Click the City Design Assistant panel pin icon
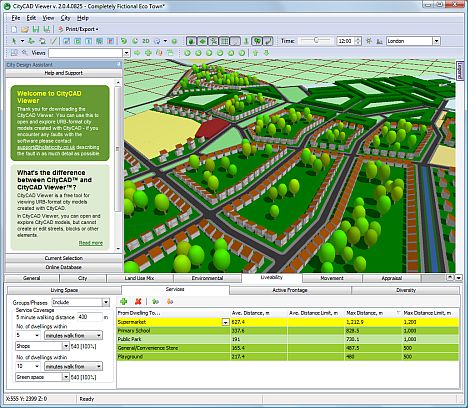This screenshot has width=468, height=408. coord(119,64)
